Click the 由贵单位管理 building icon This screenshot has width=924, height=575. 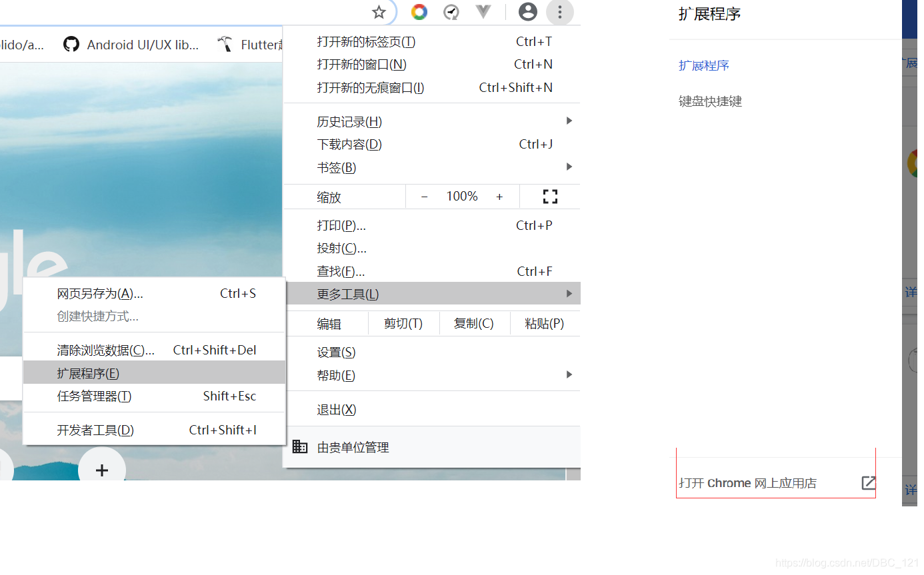pyautogui.click(x=300, y=446)
